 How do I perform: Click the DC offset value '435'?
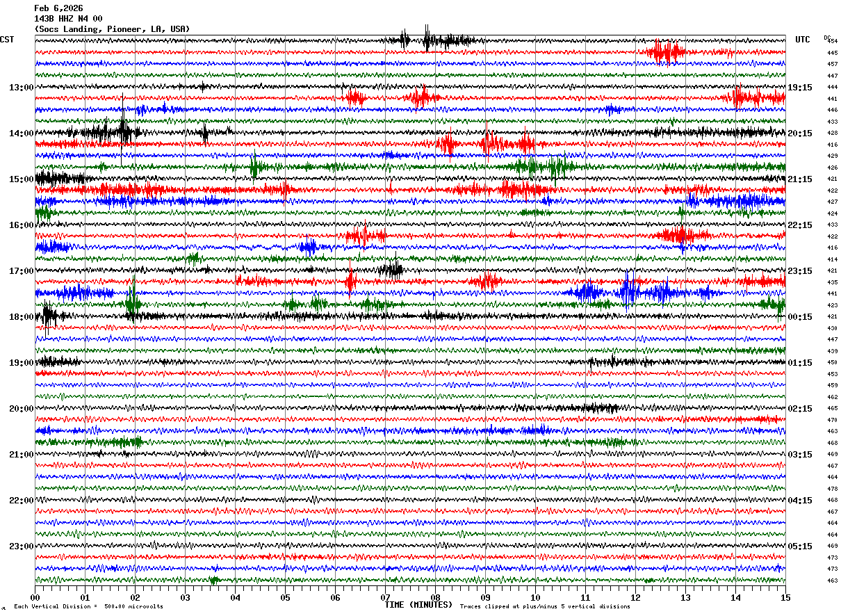(832, 282)
